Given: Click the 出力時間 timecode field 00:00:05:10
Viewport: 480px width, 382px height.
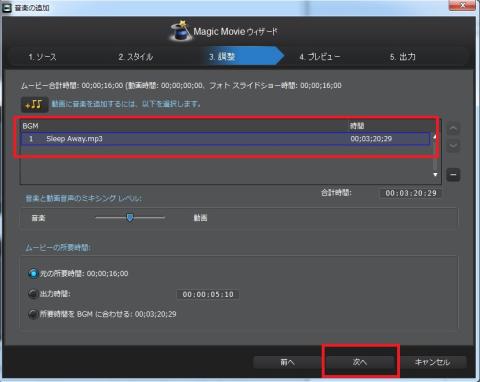Looking at the screenshot, I should point(208,295).
